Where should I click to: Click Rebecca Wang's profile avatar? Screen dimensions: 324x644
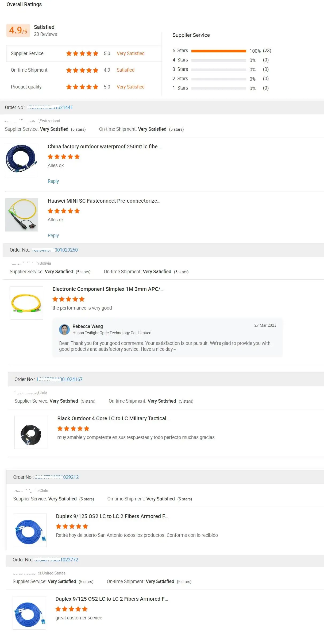pos(64,329)
